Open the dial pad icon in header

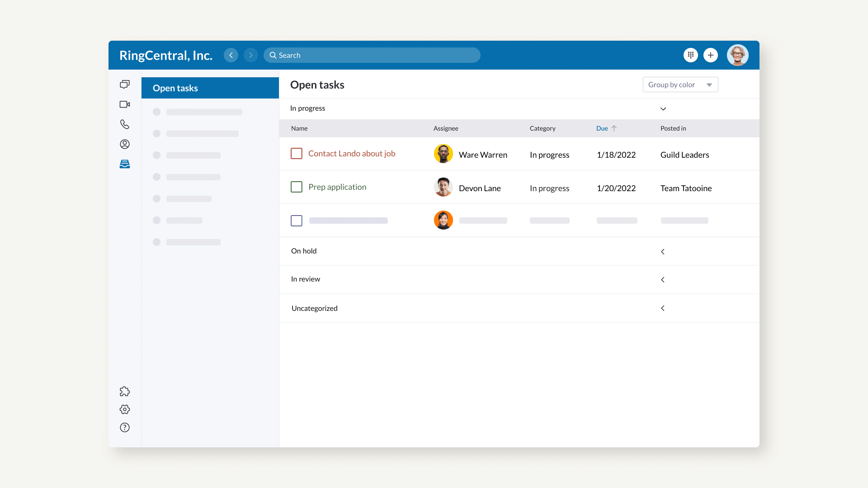tap(690, 55)
